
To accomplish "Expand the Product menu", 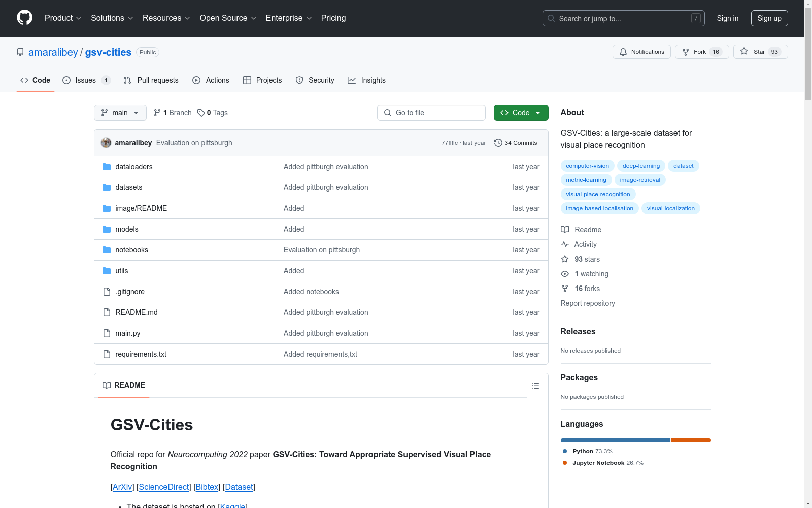I will pos(63,18).
